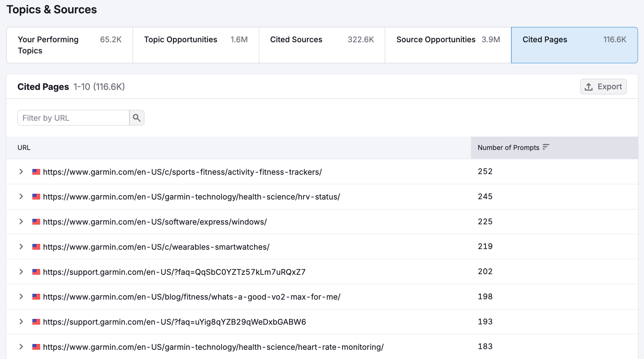Click the search magnifier icon
The height and width of the screenshot is (359, 644).
tap(137, 118)
